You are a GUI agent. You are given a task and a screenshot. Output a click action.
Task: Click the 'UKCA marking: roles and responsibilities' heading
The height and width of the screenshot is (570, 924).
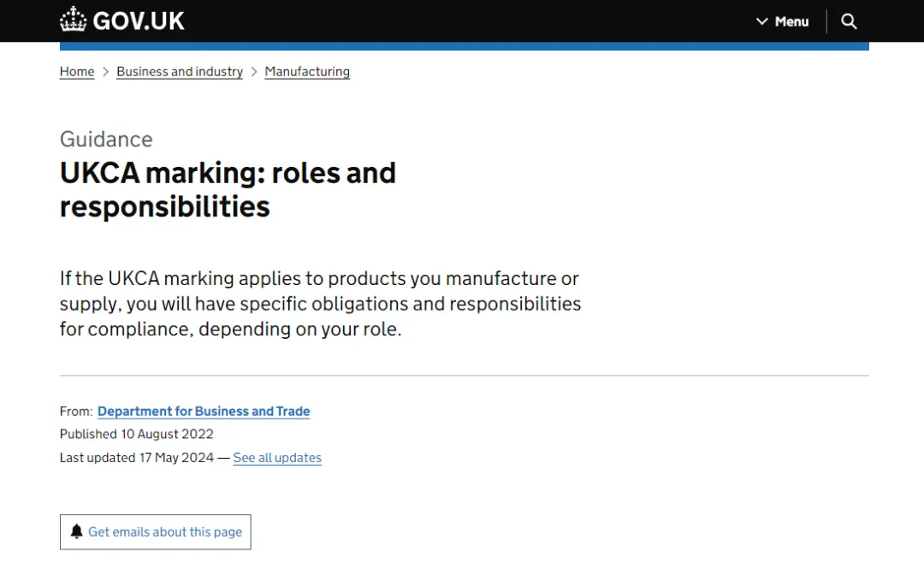228,189
